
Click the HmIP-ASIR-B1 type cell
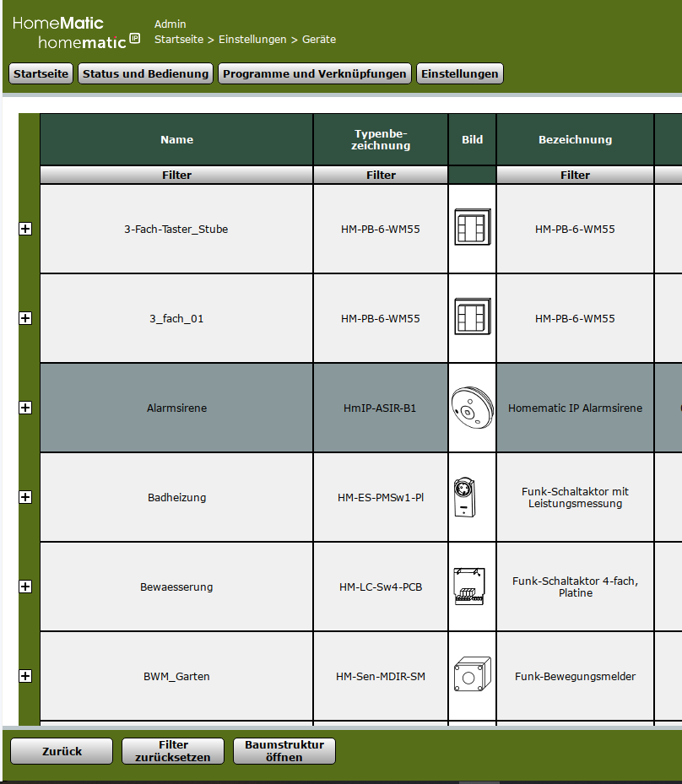pyautogui.click(x=381, y=408)
